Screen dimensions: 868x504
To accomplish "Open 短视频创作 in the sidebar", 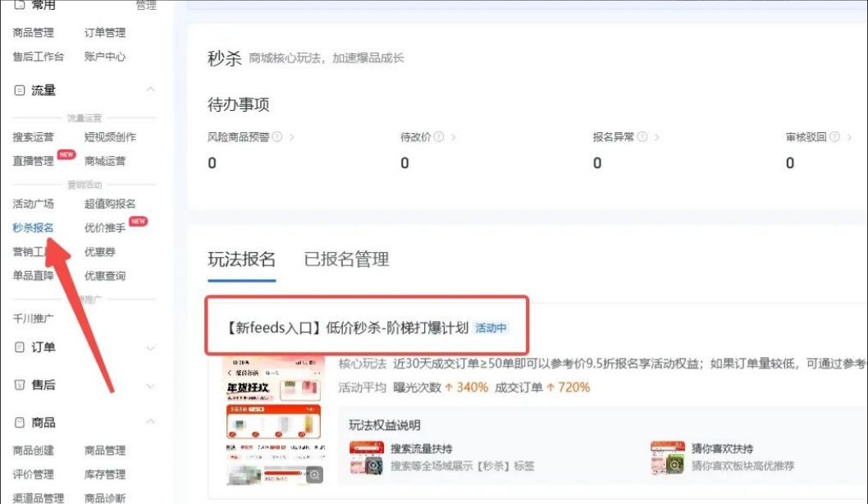I will (x=110, y=137).
